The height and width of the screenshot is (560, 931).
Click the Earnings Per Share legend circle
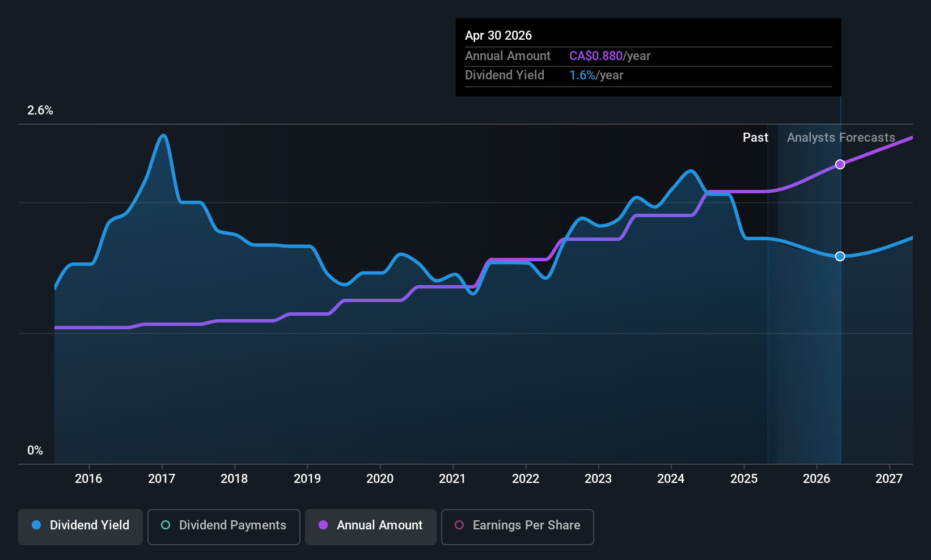pos(459,525)
